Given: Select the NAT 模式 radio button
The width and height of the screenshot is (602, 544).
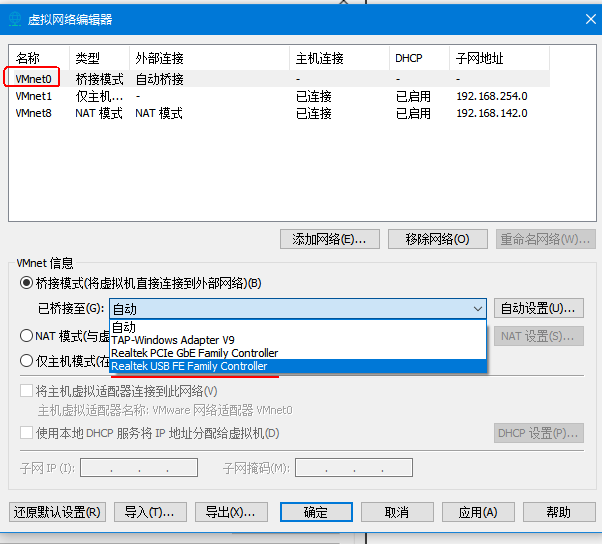Looking at the screenshot, I should (26, 336).
